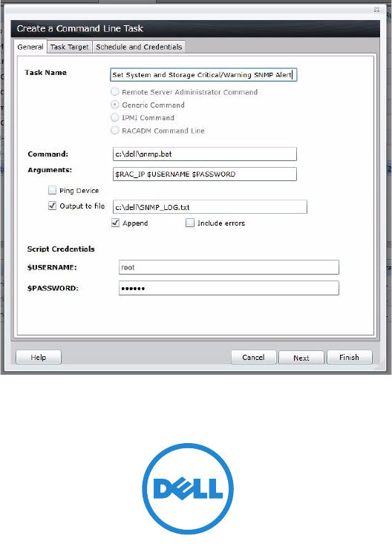Click the Task Name label
Screen dimensions: 392x544
coord(45,73)
